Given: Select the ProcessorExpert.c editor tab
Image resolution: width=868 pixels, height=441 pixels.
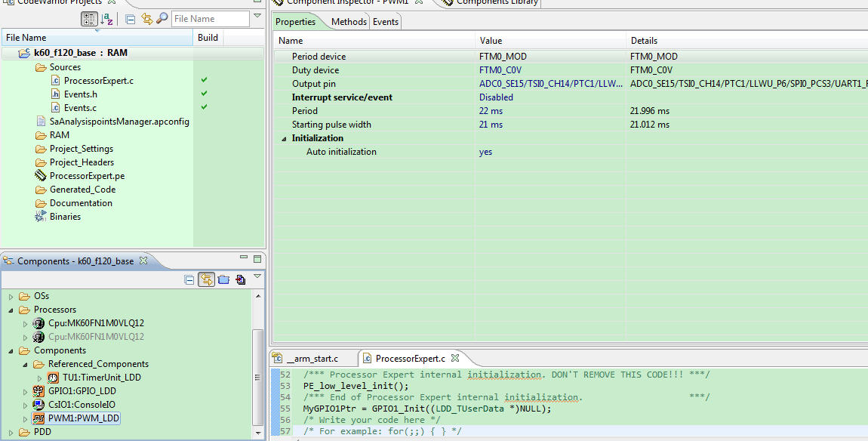Looking at the screenshot, I should coord(410,359).
